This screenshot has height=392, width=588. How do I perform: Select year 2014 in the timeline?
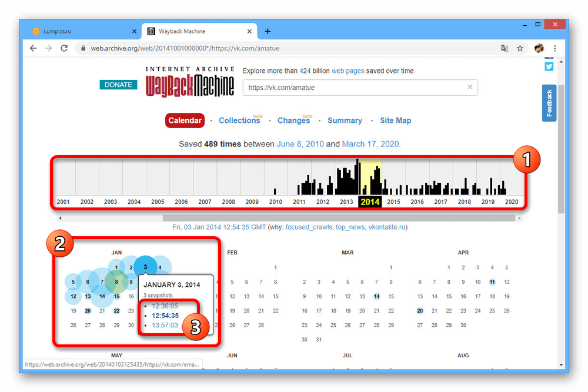click(370, 202)
